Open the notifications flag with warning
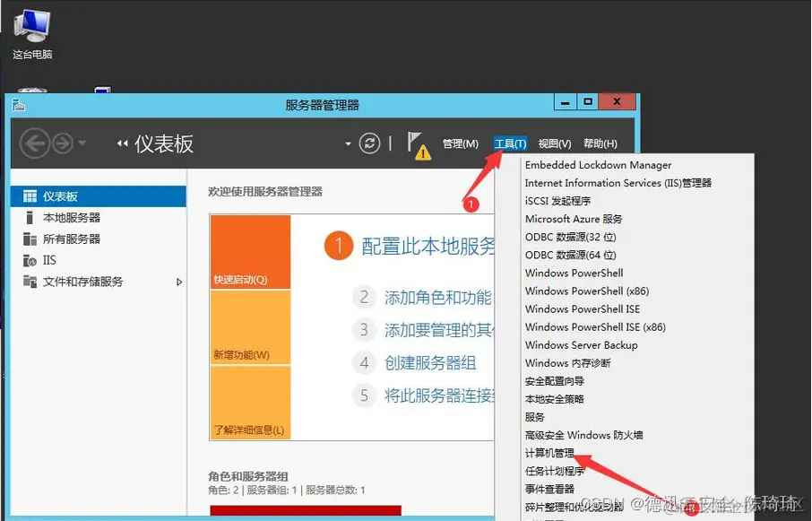Viewport: 812px width, 521px height. pos(419,145)
